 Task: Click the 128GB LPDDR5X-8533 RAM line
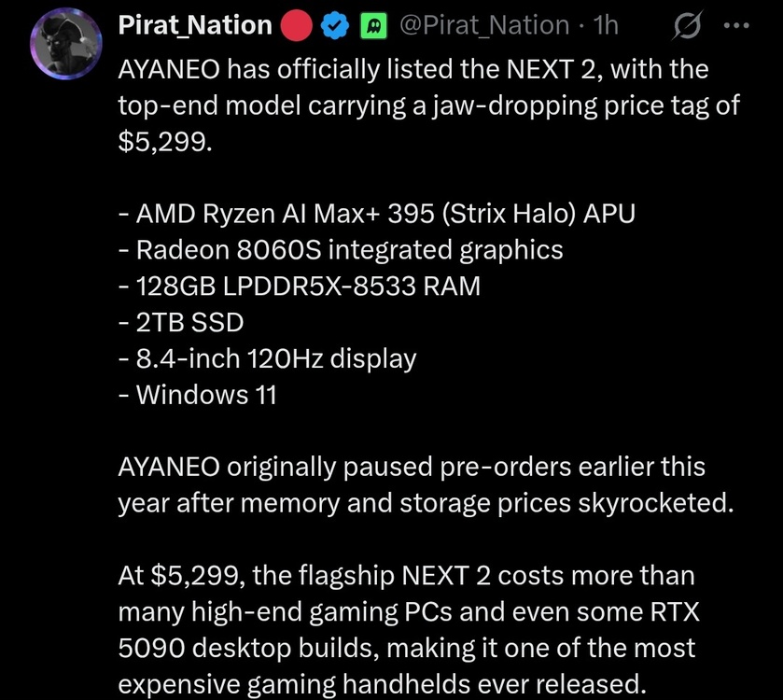[300, 287]
